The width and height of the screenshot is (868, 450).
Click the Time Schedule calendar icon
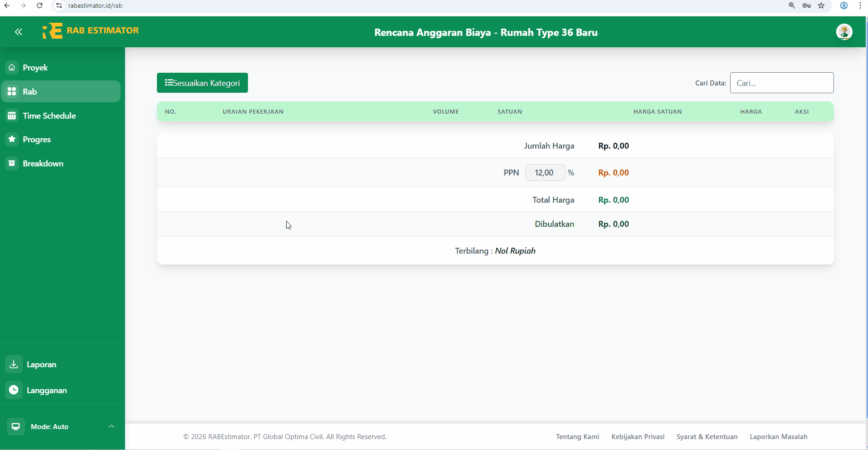[x=12, y=115]
